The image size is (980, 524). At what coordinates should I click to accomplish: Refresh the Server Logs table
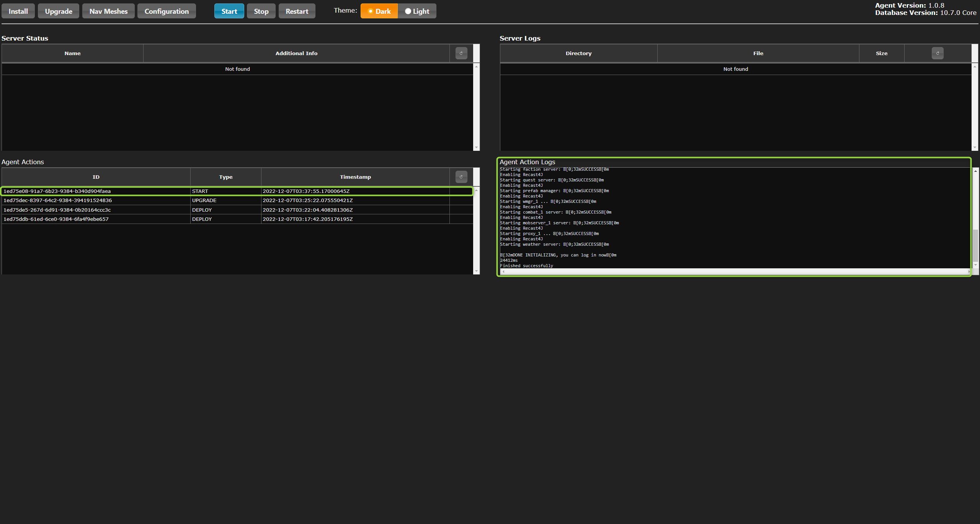coord(937,53)
